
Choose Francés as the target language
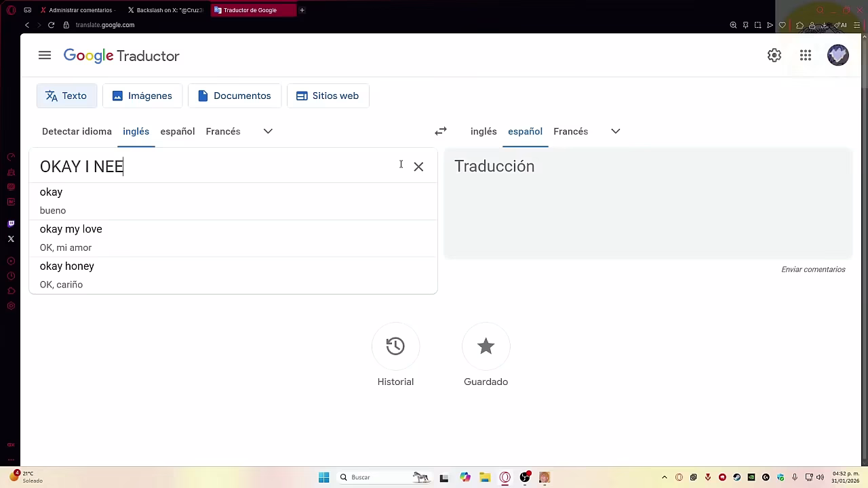[570, 131]
